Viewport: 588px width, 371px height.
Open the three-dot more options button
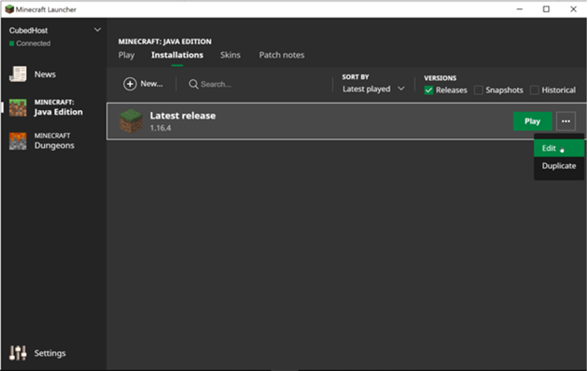(565, 121)
